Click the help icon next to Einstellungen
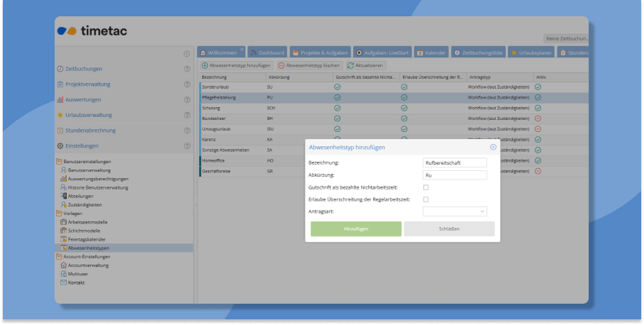The image size is (644, 325). click(187, 146)
